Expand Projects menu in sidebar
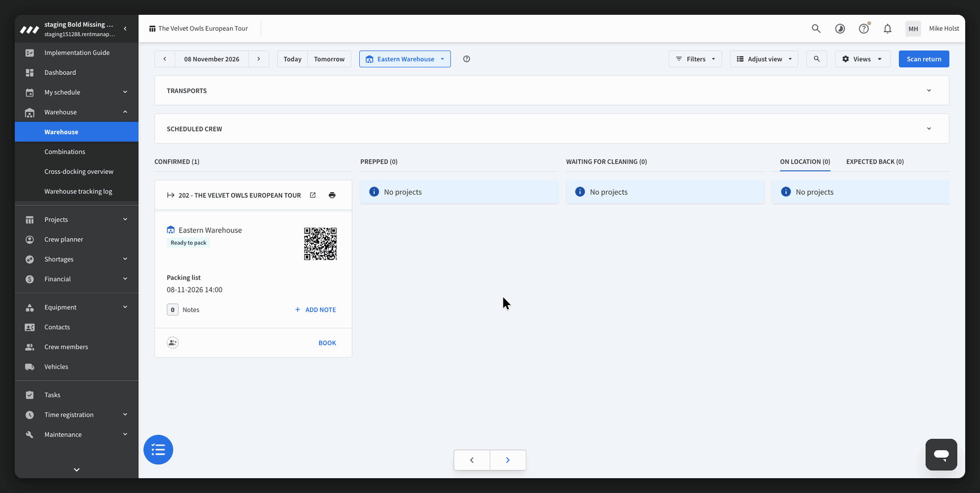The height and width of the screenshot is (493, 980). (x=77, y=220)
